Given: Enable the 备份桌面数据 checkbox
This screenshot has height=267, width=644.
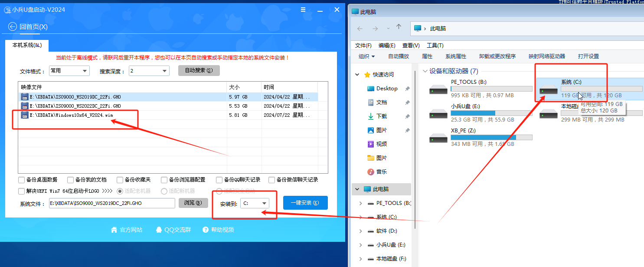Looking at the screenshot, I should point(21,180).
